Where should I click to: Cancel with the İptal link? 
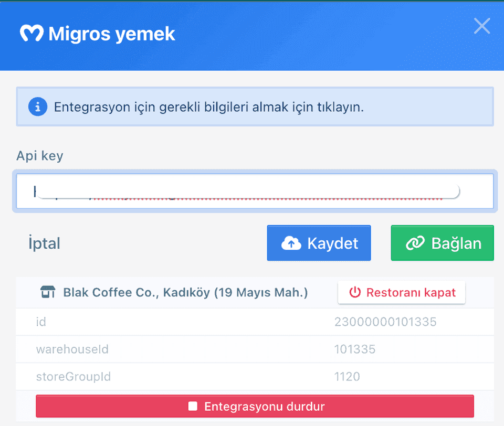point(44,243)
